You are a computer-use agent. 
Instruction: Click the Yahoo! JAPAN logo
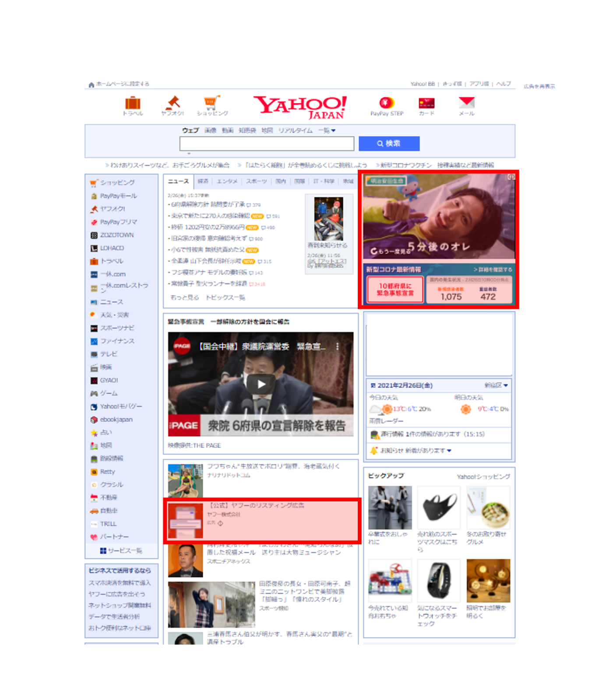pos(301,107)
